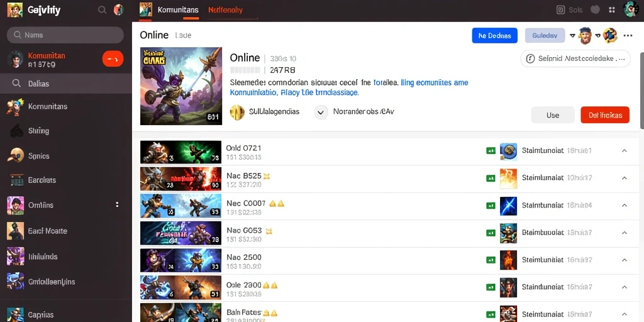Click the gold coin icon near Sulklalagendias
This screenshot has height=322, width=644.
click(237, 112)
